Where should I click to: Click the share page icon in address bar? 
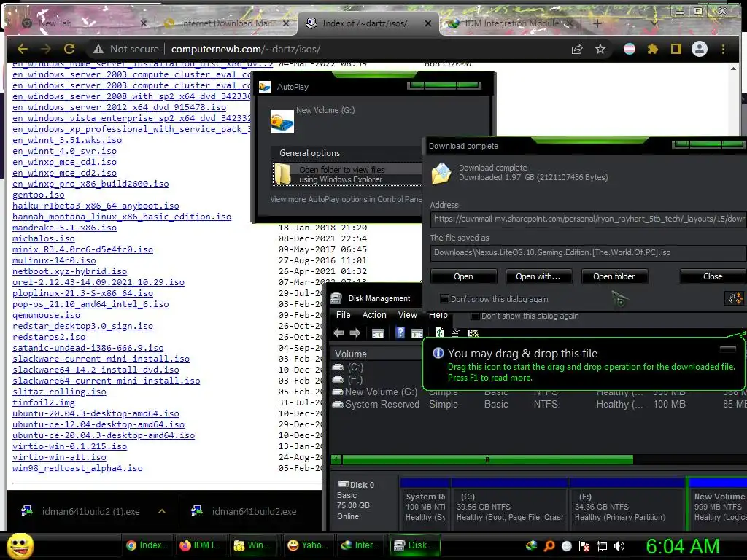[577, 49]
